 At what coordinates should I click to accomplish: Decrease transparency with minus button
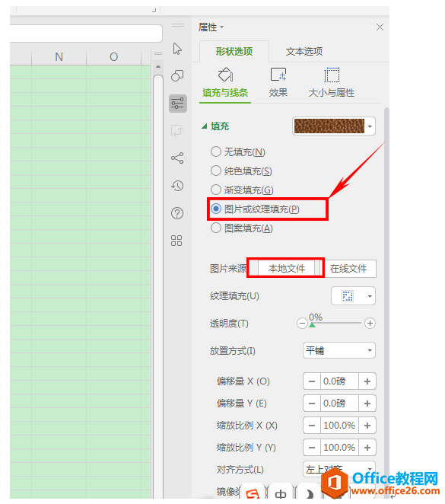302,323
